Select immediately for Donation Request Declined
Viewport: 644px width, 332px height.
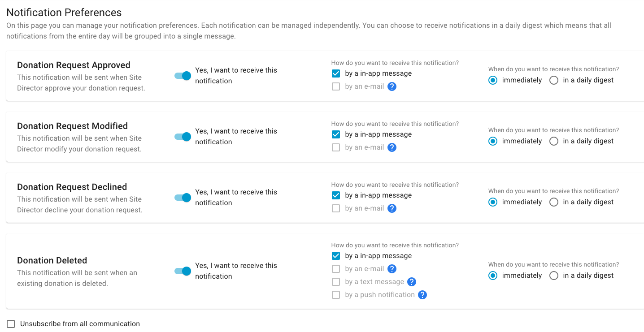pyautogui.click(x=493, y=202)
